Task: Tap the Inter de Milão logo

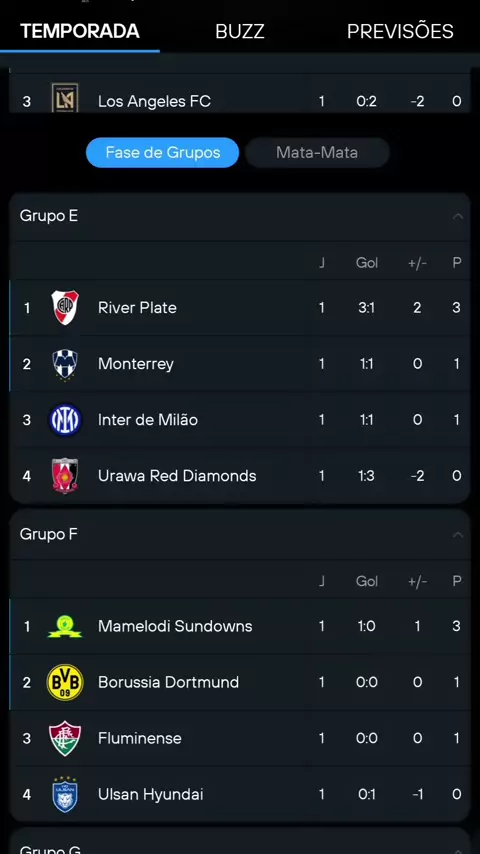Action: pyautogui.click(x=65, y=420)
